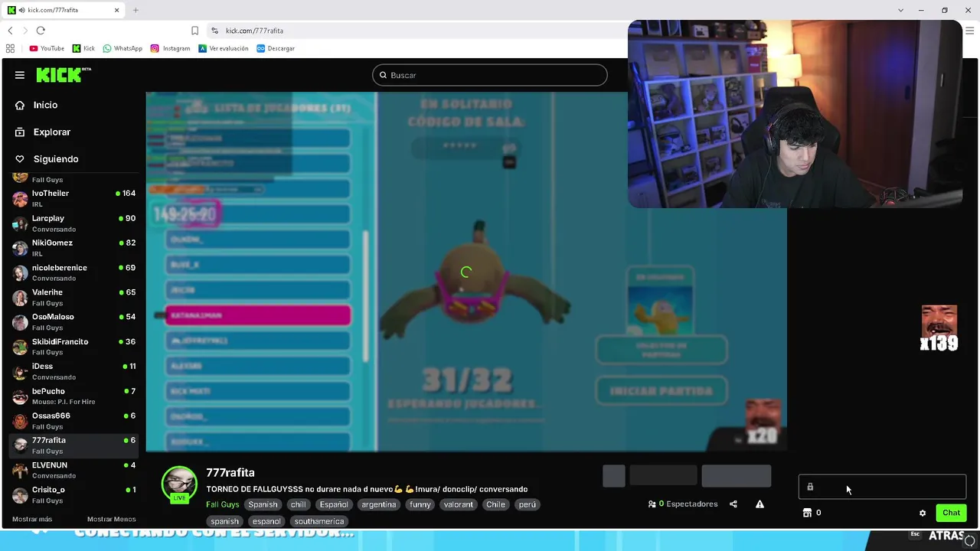This screenshot has width=980, height=551.
Task: Click the video player loading area
Action: (466, 272)
